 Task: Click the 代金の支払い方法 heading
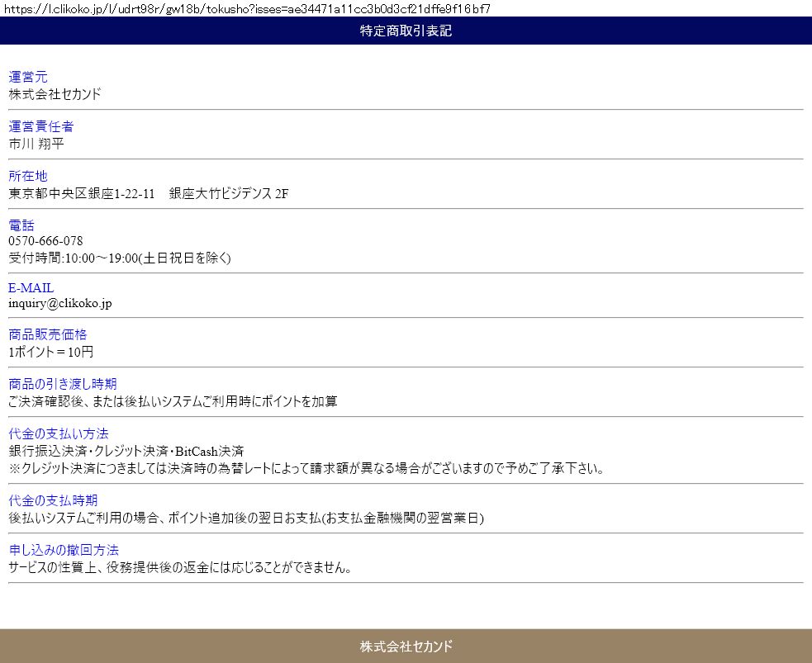tap(59, 433)
